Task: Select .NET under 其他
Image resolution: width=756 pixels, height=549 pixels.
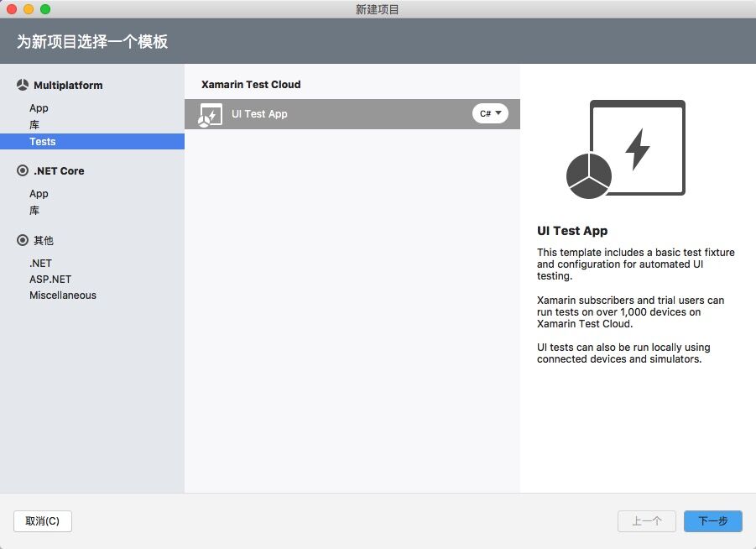Action: (x=40, y=263)
